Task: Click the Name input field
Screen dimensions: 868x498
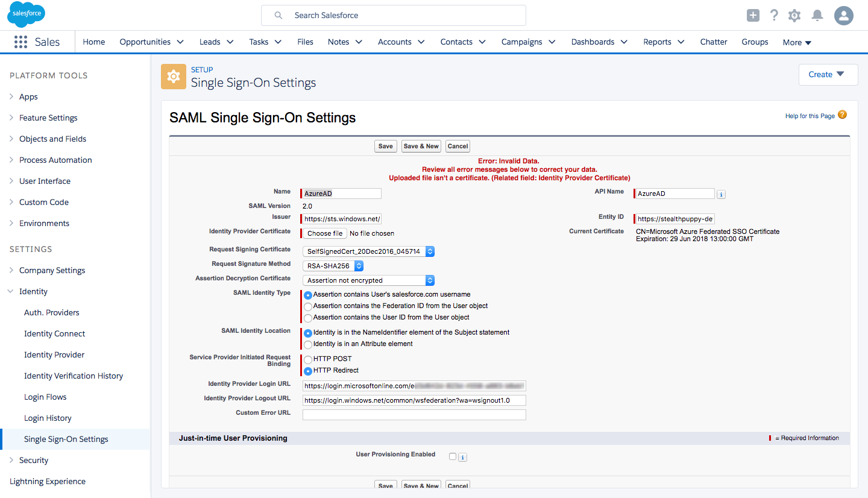Action: click(342, 194)
